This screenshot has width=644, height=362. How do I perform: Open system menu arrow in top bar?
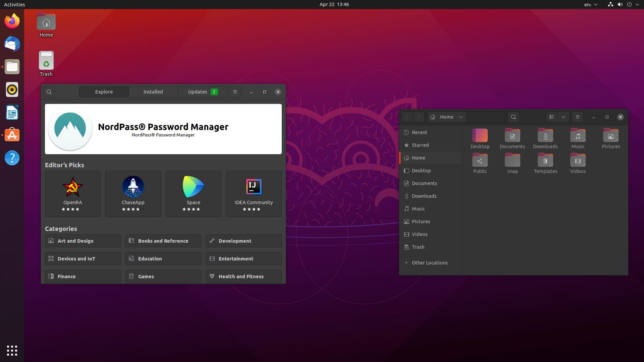637,4
